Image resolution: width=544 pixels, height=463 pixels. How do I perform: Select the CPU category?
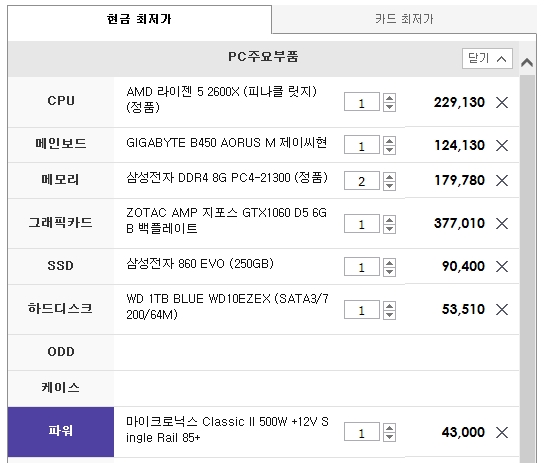click(61, 101)
